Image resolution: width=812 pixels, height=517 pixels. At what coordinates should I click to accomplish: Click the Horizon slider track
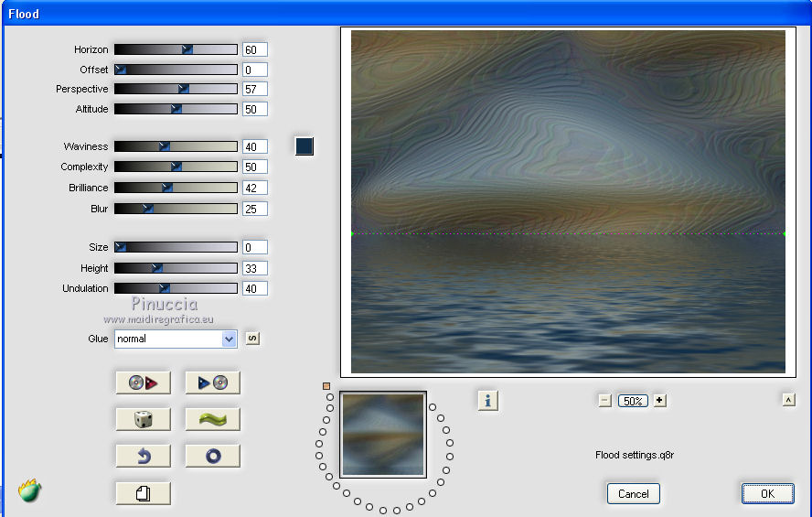click(x=176, y=49)
